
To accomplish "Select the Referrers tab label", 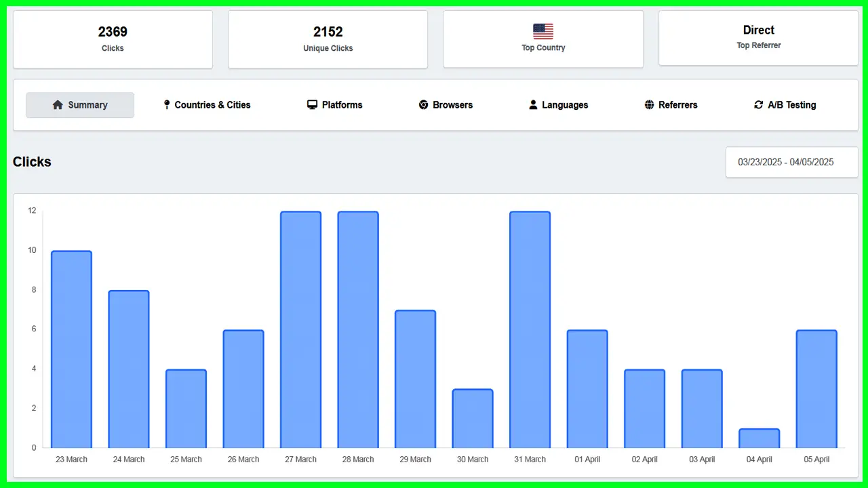I will [677, 105].
